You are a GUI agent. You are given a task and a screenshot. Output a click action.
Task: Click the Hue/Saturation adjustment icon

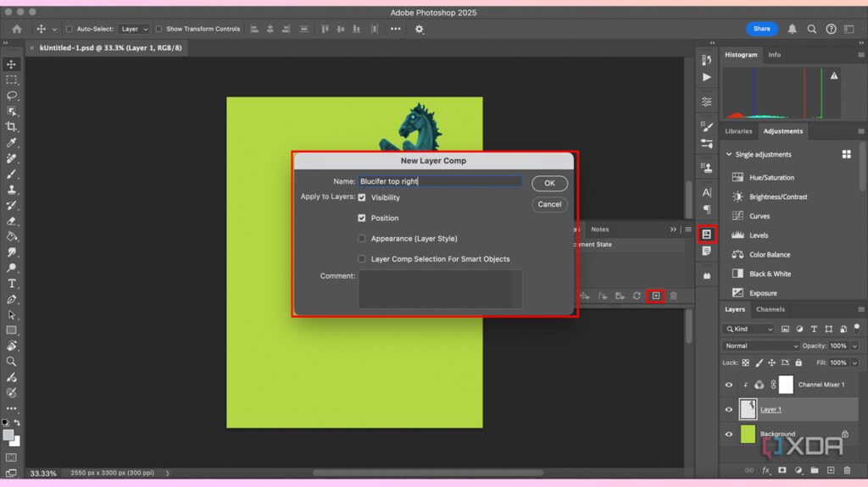(737, 177)
